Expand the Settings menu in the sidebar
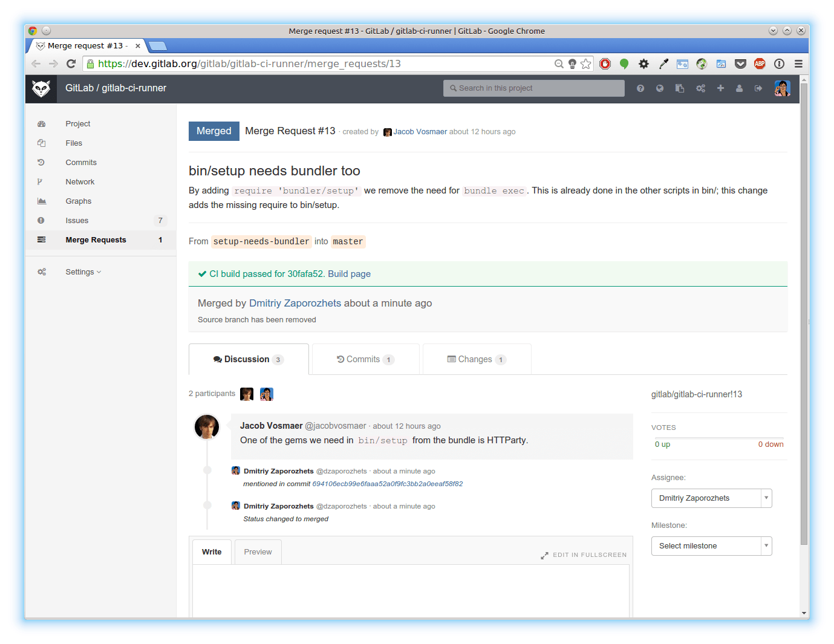Viewport: 834px width, 644px height. [80, 272]
